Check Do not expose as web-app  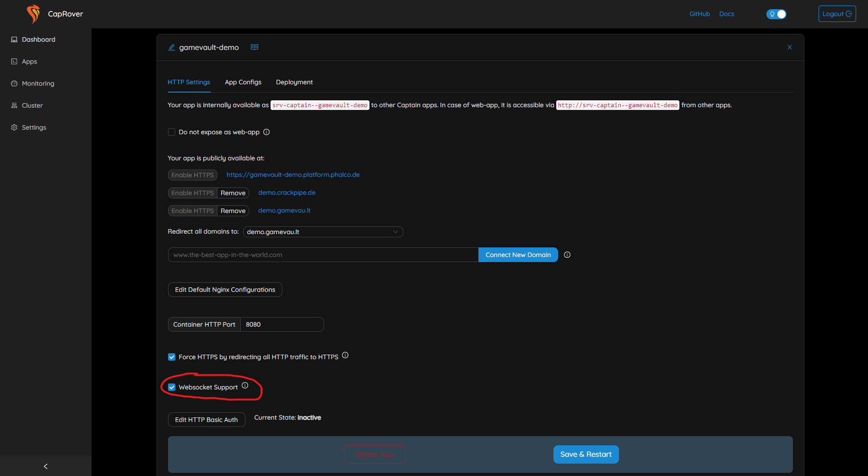point(172,132)
